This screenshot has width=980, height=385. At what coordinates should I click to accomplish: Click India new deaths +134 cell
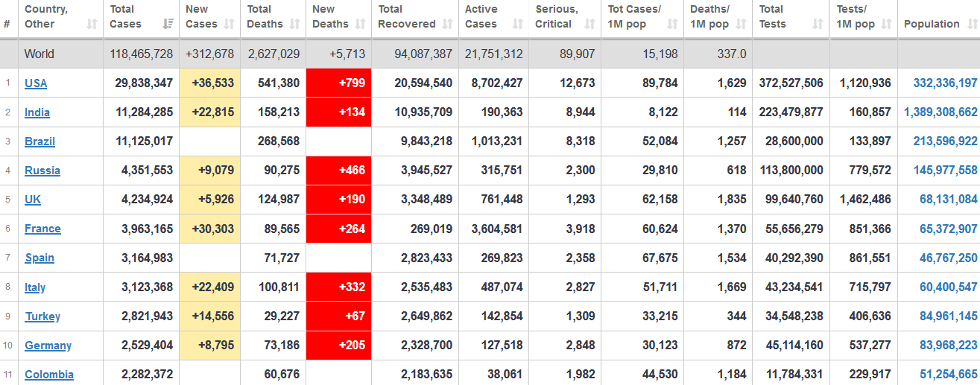[x=338, y=112]
